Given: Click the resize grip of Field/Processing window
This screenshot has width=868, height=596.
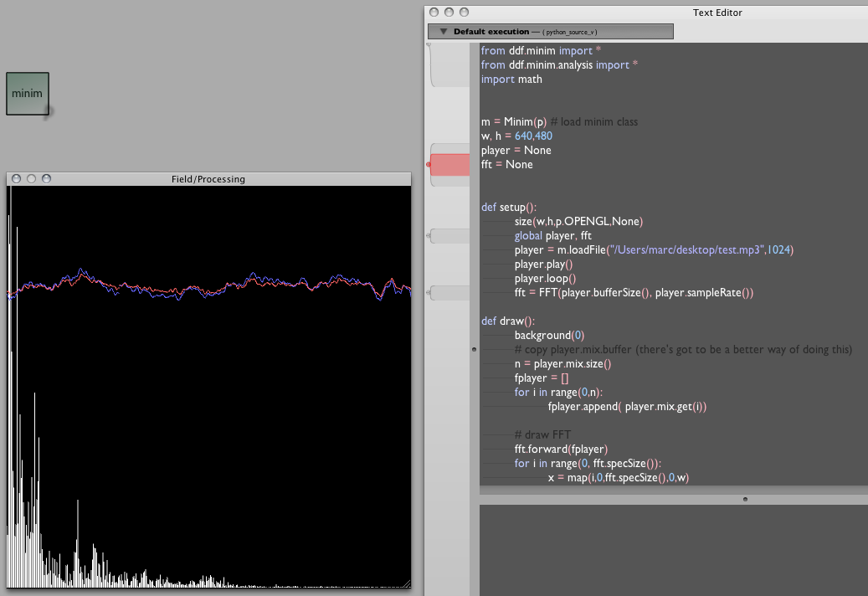Looking at the screenshot, I should click(406, 583).
